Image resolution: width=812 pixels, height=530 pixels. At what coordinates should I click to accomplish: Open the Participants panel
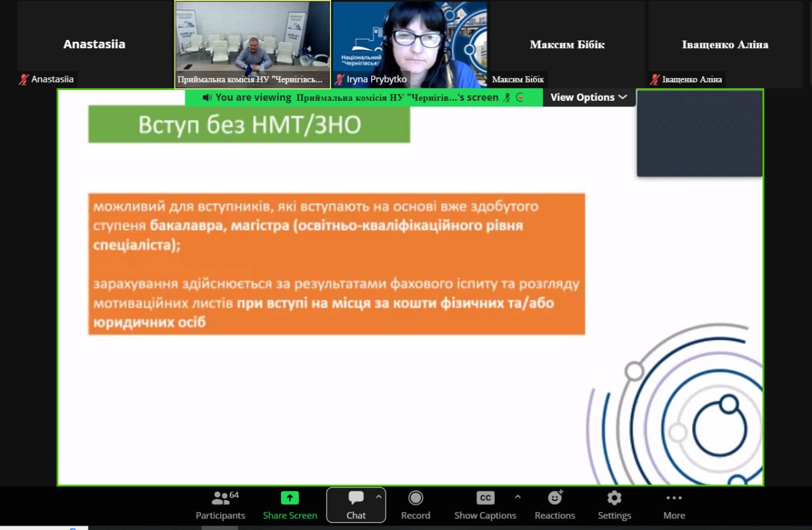coord(220,505)
